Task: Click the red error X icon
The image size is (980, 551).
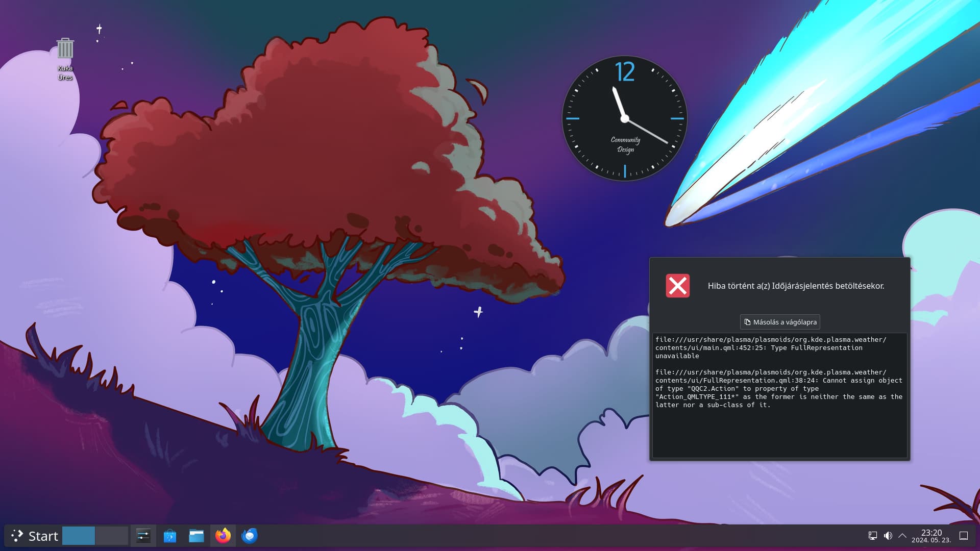Action: point(677,286)
